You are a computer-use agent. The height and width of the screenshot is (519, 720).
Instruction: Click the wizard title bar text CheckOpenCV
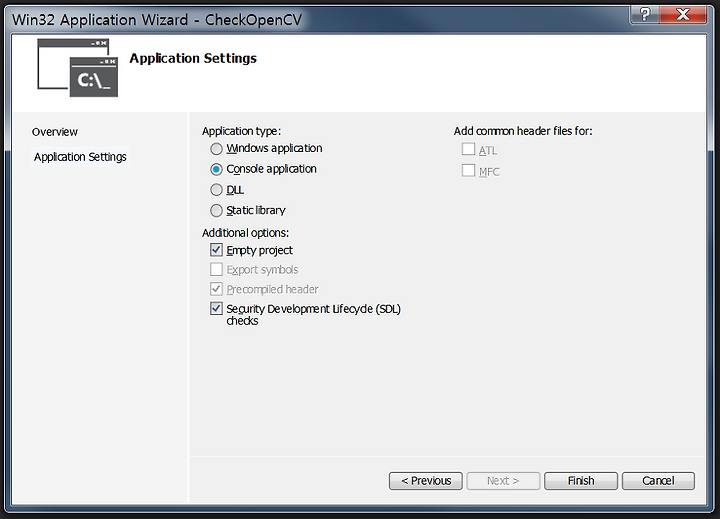point(253,20)
